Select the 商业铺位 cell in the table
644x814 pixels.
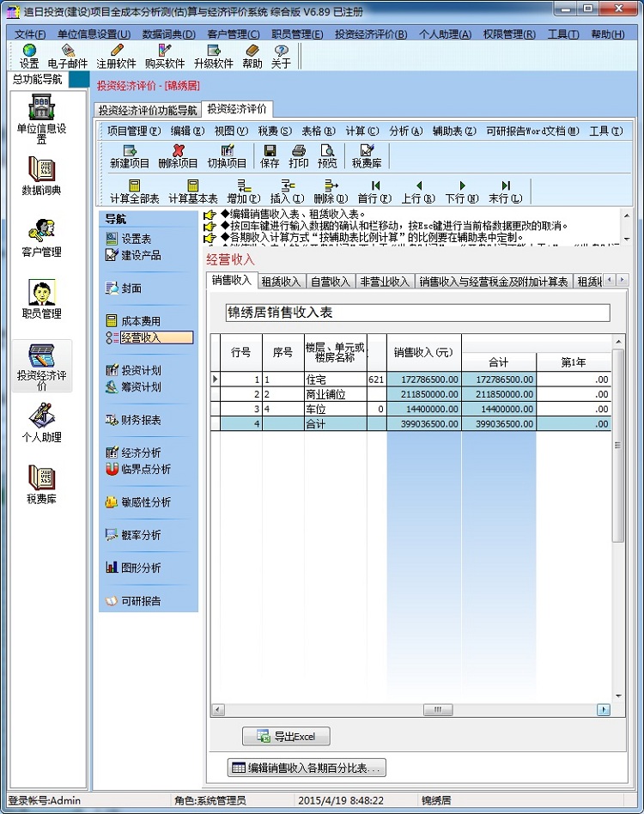(x=335, y=394)
